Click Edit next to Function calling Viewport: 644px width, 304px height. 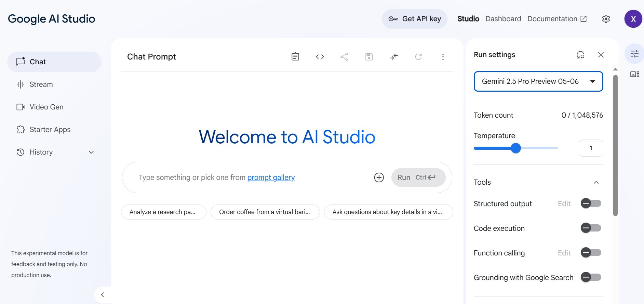tap(564, 253)
